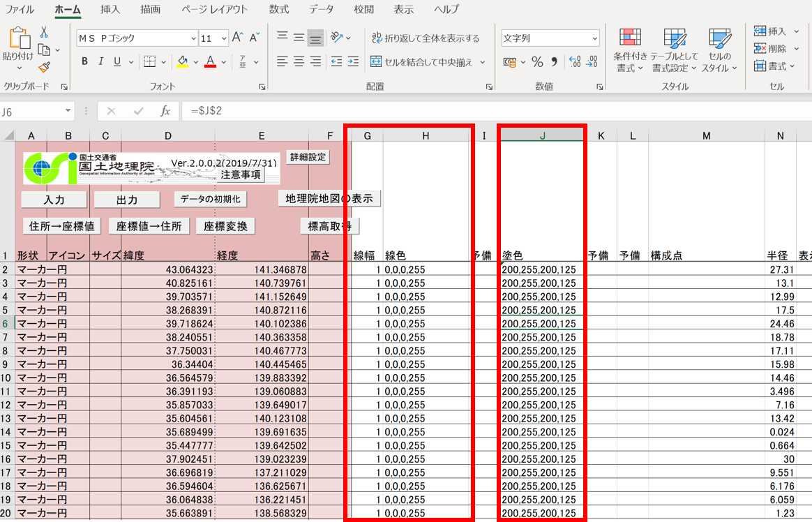Image resolution: width=812 pixels, height=522 pixels.
Task: Click the Paste clipboard icon
Action: click(19, 39)
